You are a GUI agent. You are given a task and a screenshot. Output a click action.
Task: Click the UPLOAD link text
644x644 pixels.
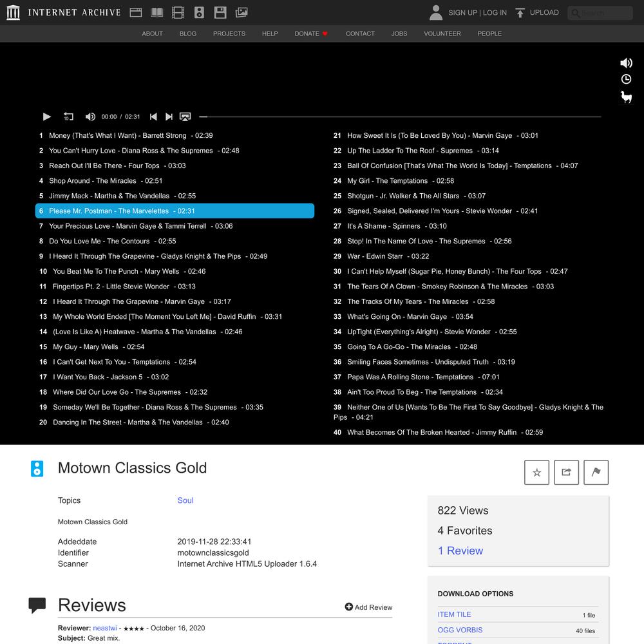[544, 12]
